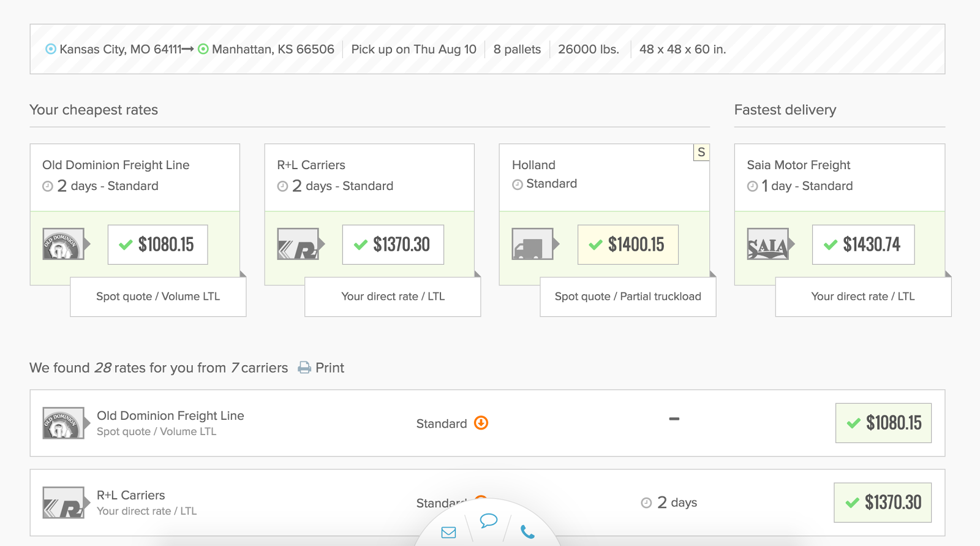The width and height of the screenshot is (980, 546).
Task: Click the Print link
Action: 330,368
